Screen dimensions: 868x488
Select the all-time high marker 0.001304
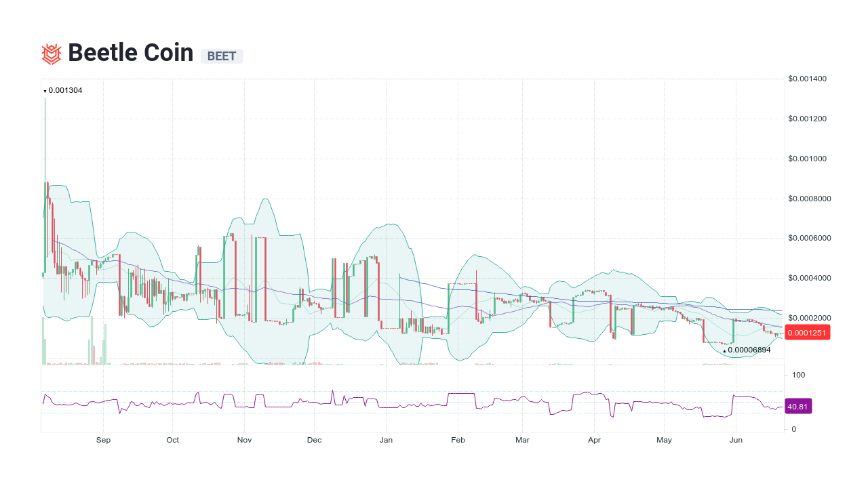click(63, 90)
